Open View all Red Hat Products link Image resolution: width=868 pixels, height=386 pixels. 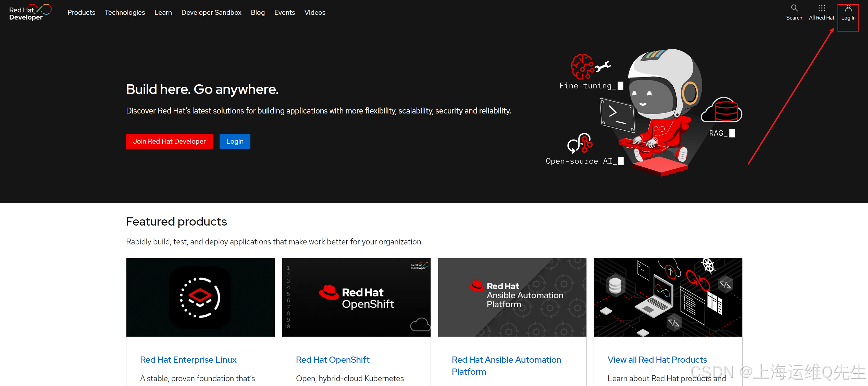tap(657, 360)
